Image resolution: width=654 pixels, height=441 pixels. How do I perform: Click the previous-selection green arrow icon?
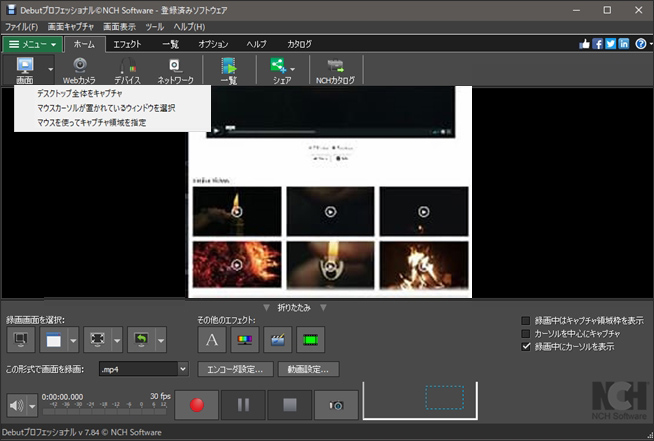(141, 340)
